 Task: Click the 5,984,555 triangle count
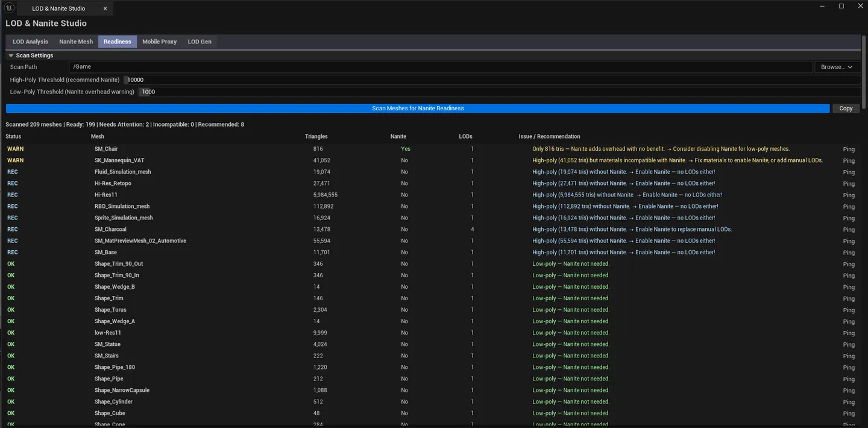click(x=325, y=195)
